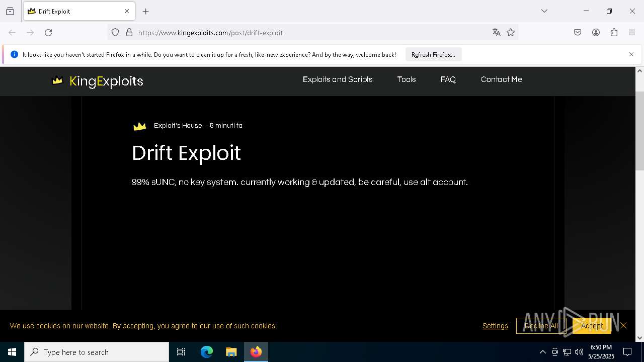Accept the cookies
This screenshot has height=362, width=644.
[x=592, y=326]
